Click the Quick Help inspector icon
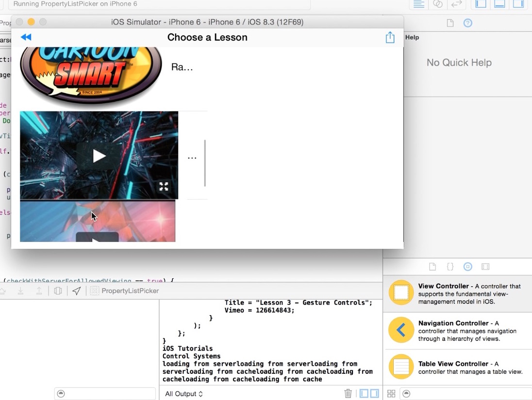The image size is (532, 400). pos(467,23)
